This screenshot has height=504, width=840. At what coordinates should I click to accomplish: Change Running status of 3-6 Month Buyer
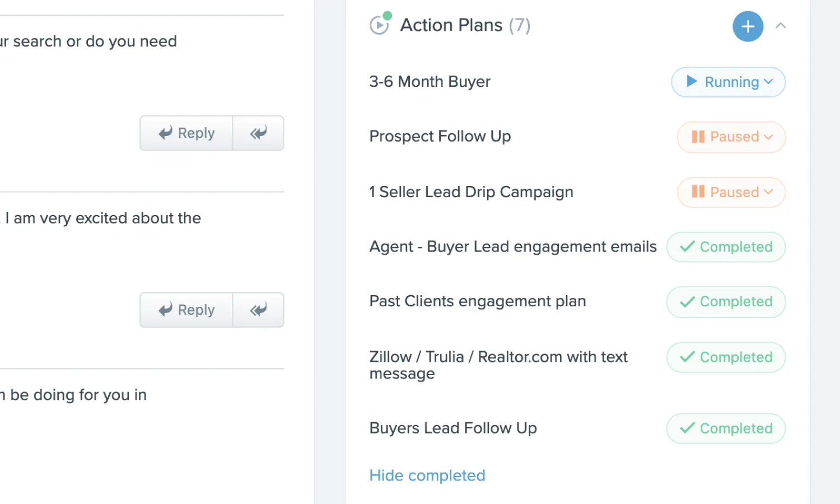click(728, 82)
